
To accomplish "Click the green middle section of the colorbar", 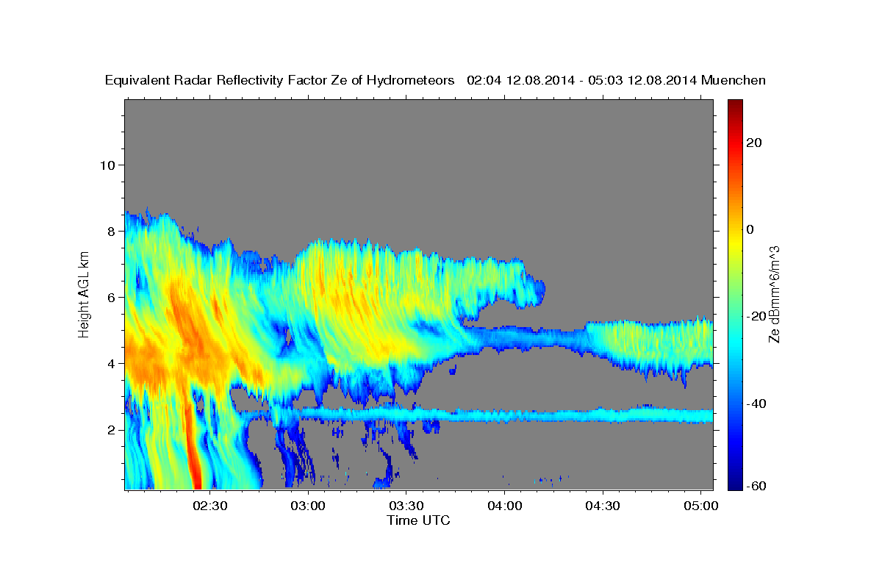I will point(734,295).
